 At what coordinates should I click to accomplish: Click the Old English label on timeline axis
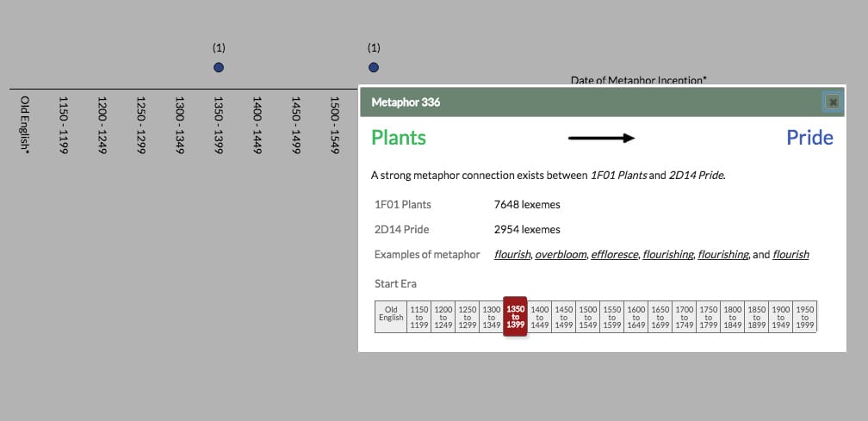click(x=24, y=127)
